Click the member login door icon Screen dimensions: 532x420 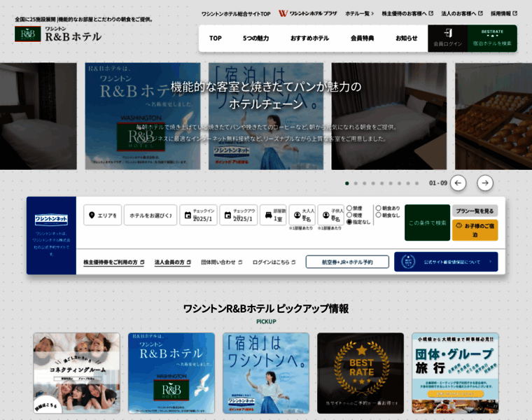coord(448,33)
